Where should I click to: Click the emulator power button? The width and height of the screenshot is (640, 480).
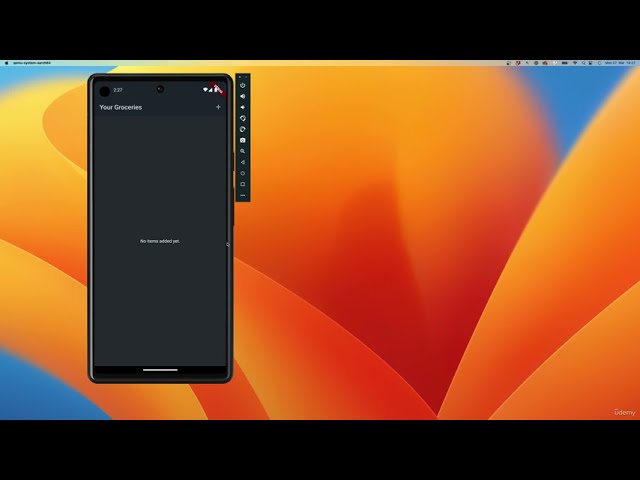tap(243, 85)
